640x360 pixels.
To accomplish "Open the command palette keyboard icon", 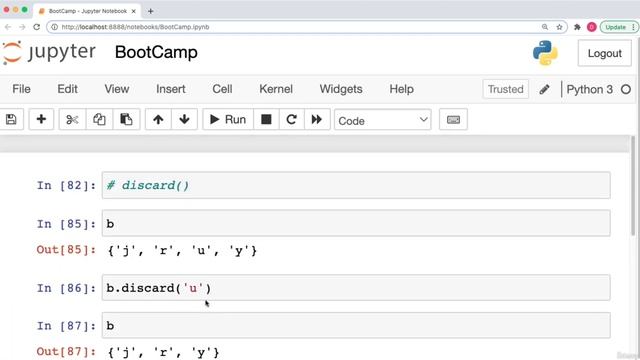I will pyautogui.click(x=453, y=119).
